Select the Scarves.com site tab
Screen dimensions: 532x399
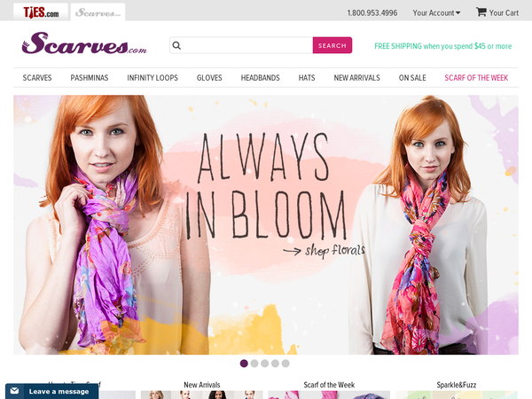98,12
